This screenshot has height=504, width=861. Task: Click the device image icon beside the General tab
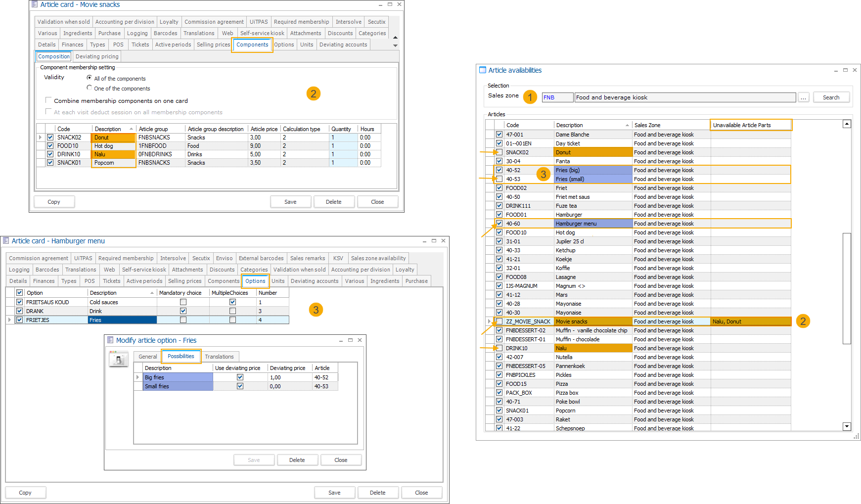(119, 359)
